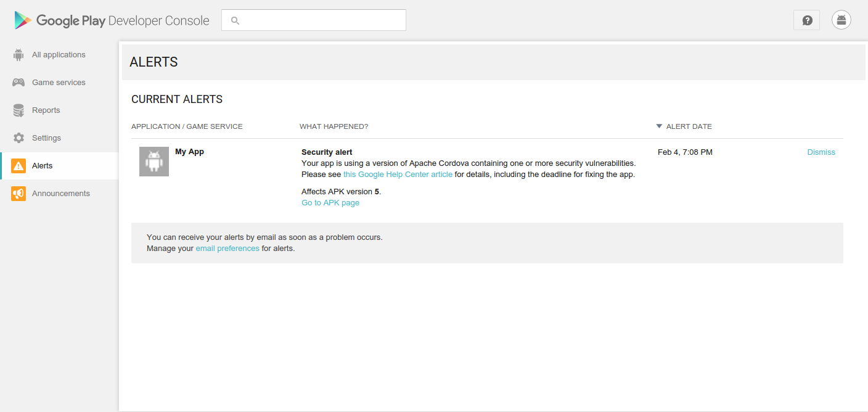Open the account avatar menu
The width and height of the screenshot is (868, 412).
click(841, 20)
